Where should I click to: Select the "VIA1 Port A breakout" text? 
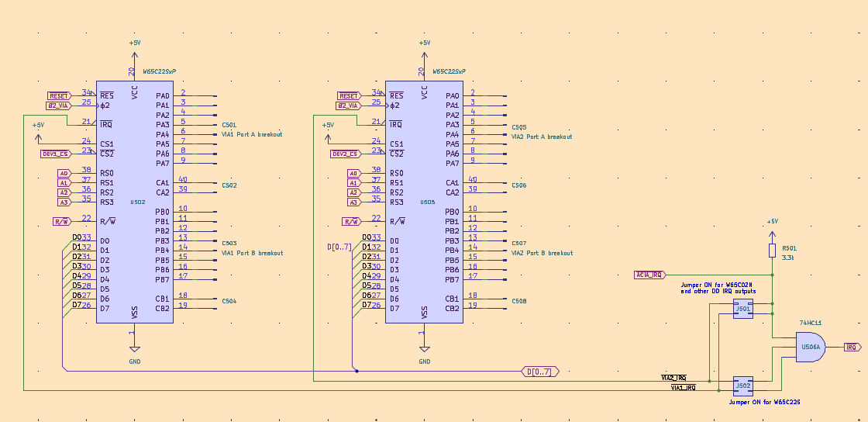click(x=252, y=134)
